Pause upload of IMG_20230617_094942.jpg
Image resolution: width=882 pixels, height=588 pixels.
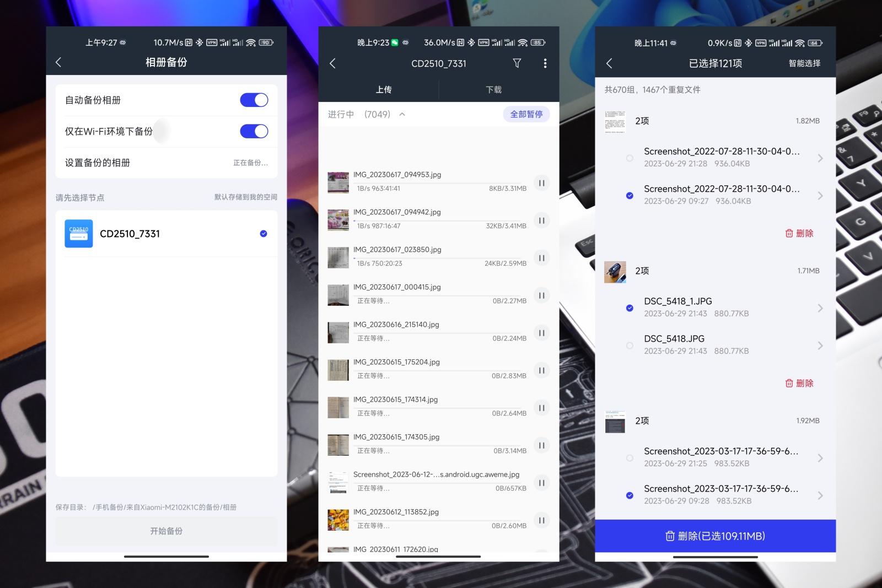point(542,220)
